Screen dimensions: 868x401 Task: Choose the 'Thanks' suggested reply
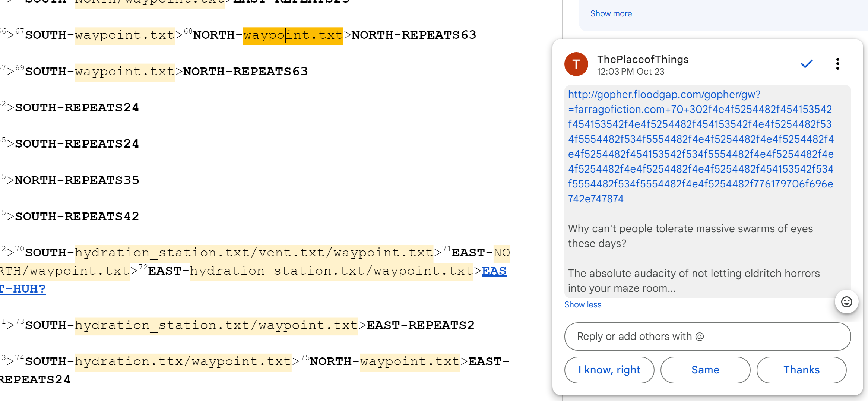pyautogui.click(x=801, y=370)
